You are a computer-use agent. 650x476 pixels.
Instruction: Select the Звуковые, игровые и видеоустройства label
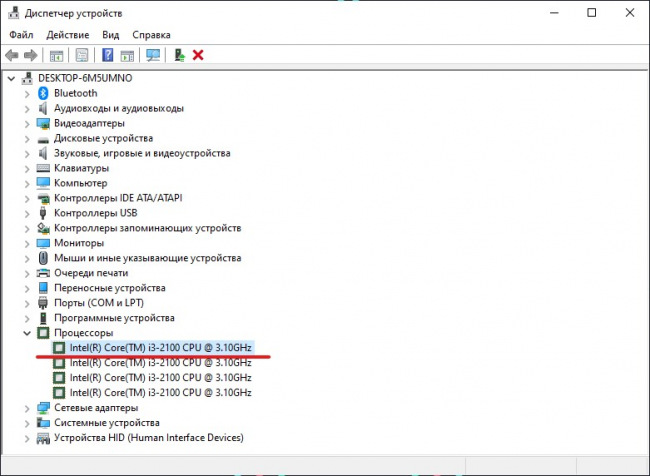pyautogui.click(x=142, y=153)
